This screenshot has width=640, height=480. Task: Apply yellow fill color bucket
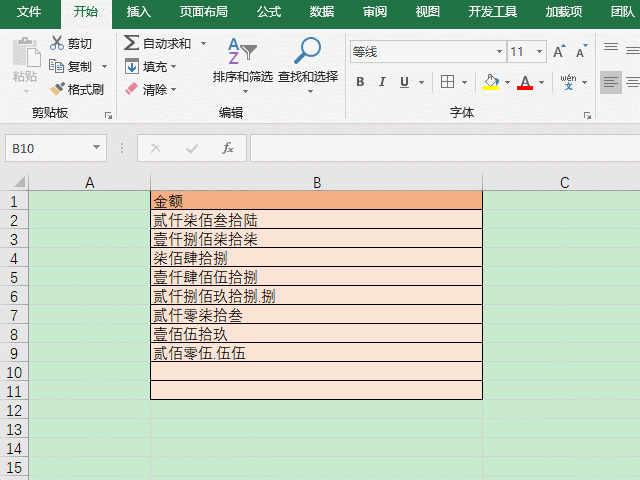coord(491,82)
